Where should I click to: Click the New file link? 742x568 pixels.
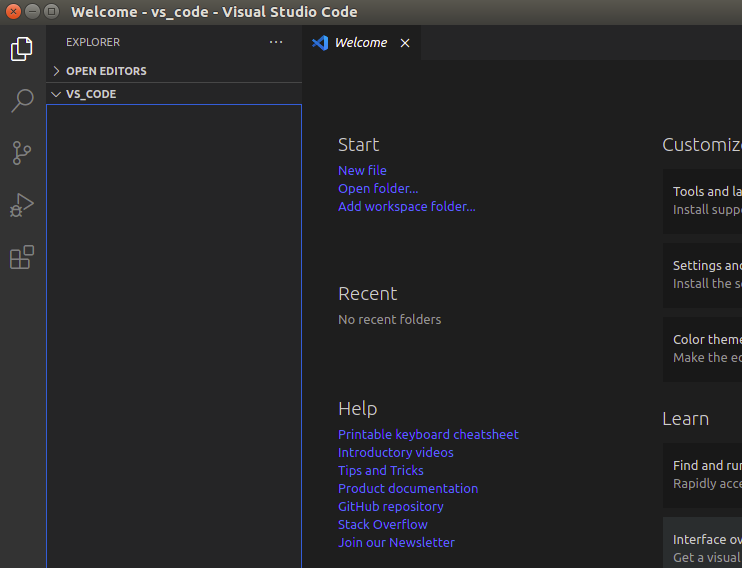click(362, 171)
